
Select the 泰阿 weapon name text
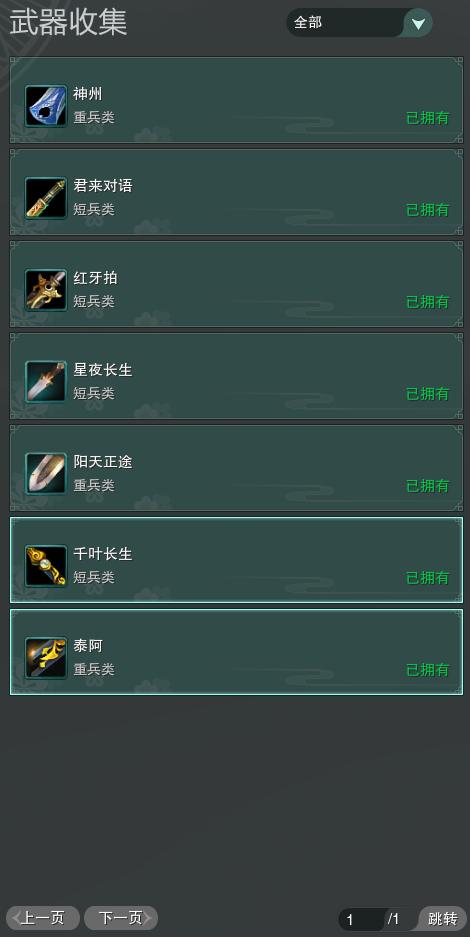tap(88, 646)
